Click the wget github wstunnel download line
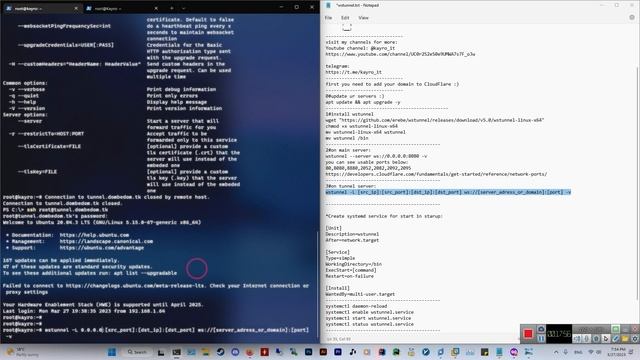640x360 pixels. [435, 120]
